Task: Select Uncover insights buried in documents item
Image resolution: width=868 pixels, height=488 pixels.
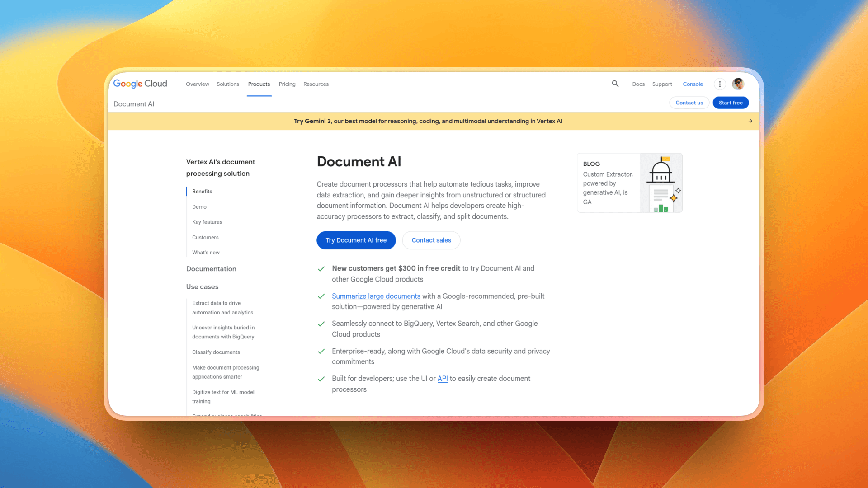Action: pyautogui.click(x=223, y=332)
